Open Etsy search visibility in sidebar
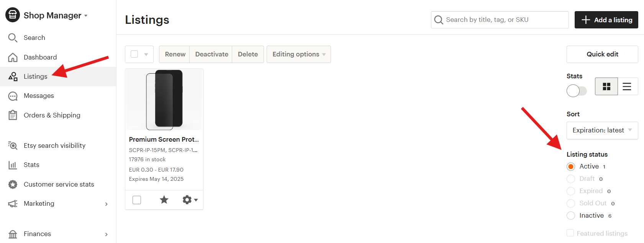The height and width of the screenshot is (243, 644). (x=54, y=145)
